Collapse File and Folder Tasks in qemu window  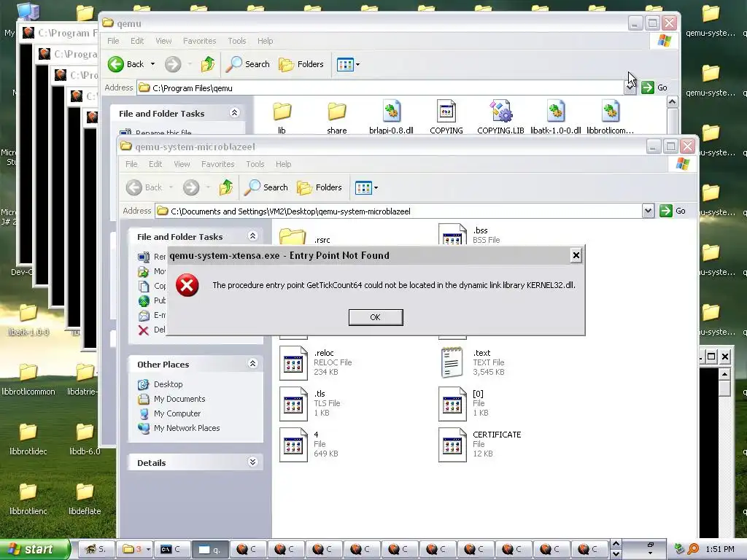234,113
